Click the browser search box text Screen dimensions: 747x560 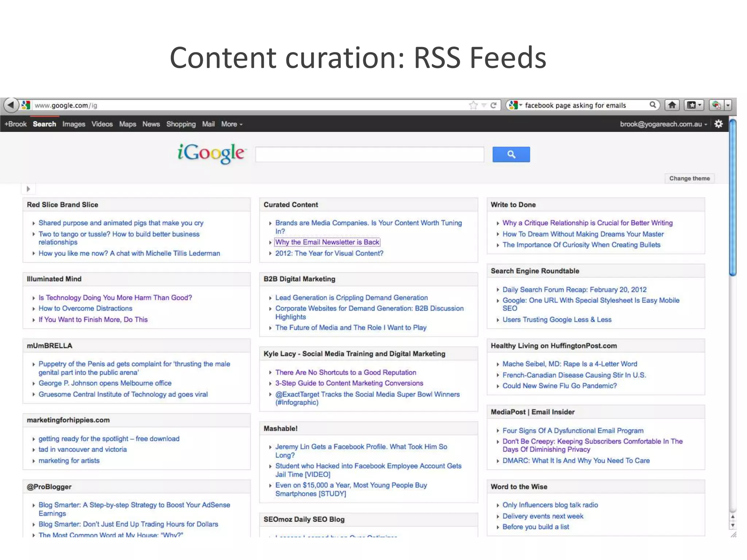(x=575, y=105)
